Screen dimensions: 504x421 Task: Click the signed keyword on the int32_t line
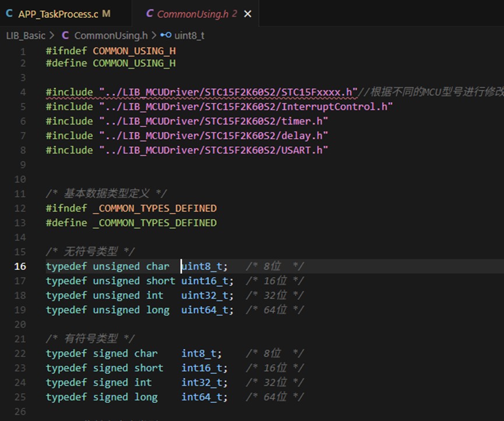tap(110, 382)
